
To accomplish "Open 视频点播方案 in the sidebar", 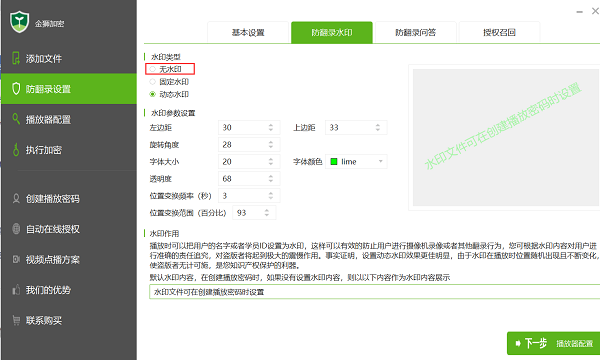I will pos(69,259).
